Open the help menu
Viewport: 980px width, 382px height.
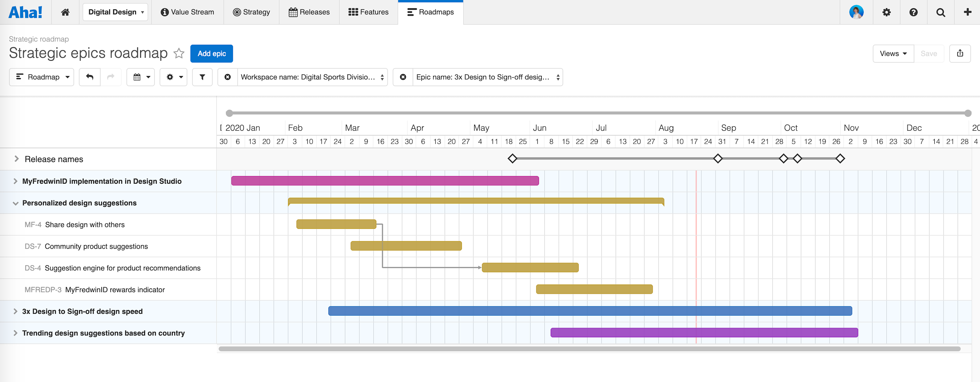tap(913, 12)
